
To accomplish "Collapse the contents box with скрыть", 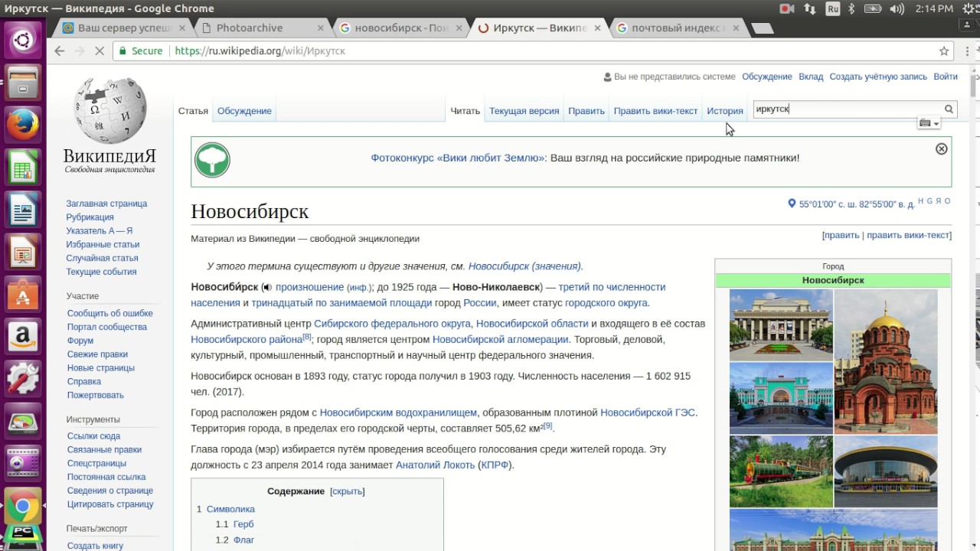I will [x=347, y=491].
